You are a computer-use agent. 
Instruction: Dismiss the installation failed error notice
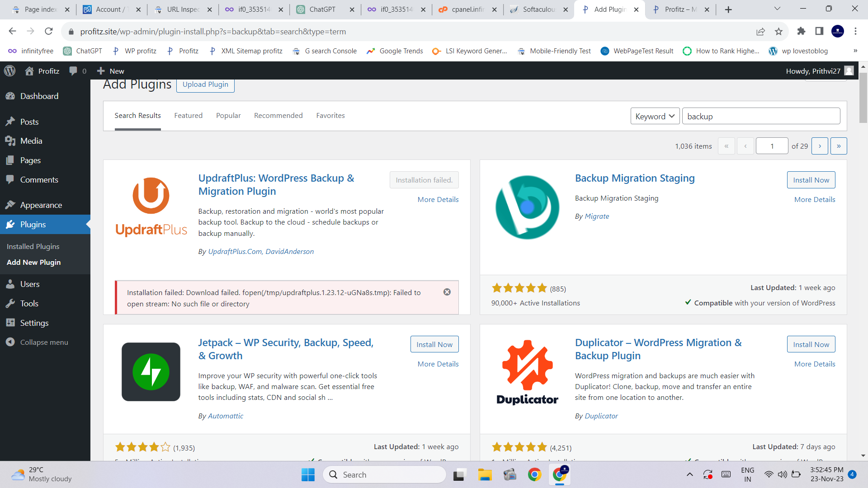pyautogui.click(x=447, y=292)
